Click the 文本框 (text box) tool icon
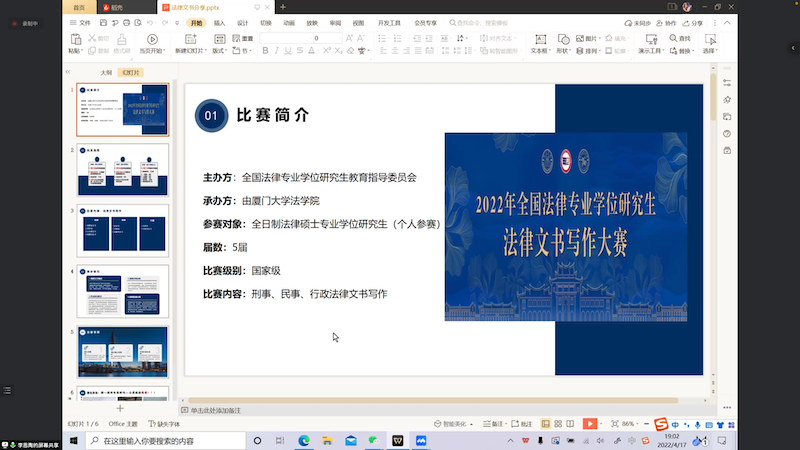 pyautogui.click(x=538, y=38)
